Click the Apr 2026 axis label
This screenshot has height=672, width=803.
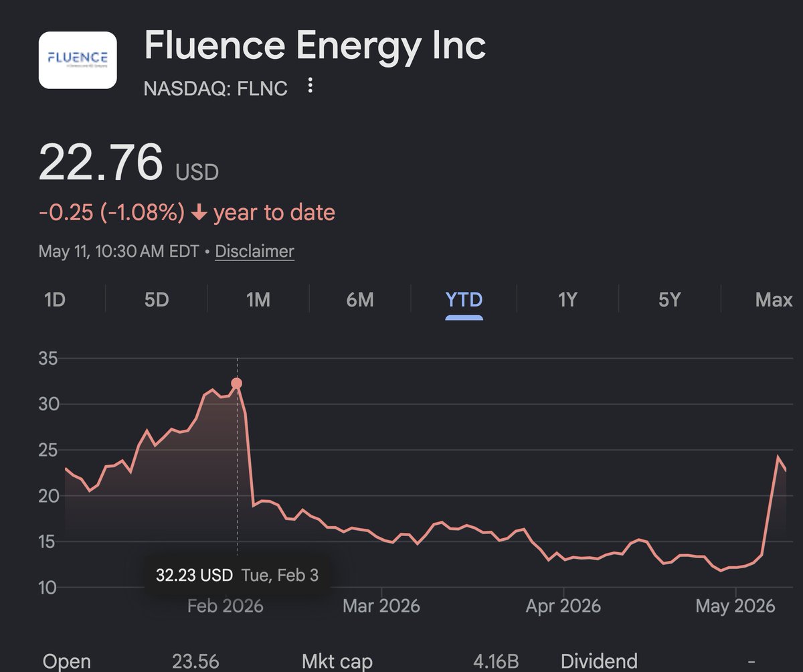point(563,606)
